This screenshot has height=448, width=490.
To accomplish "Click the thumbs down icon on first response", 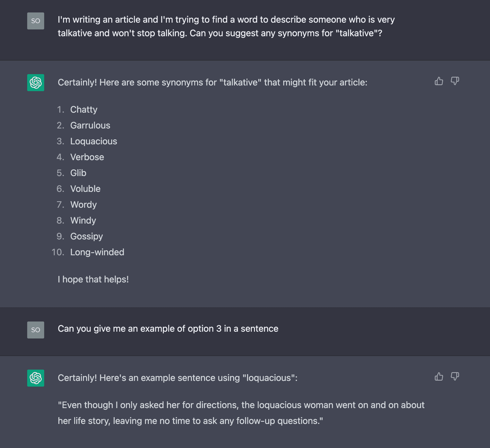I will click(455, 82).
